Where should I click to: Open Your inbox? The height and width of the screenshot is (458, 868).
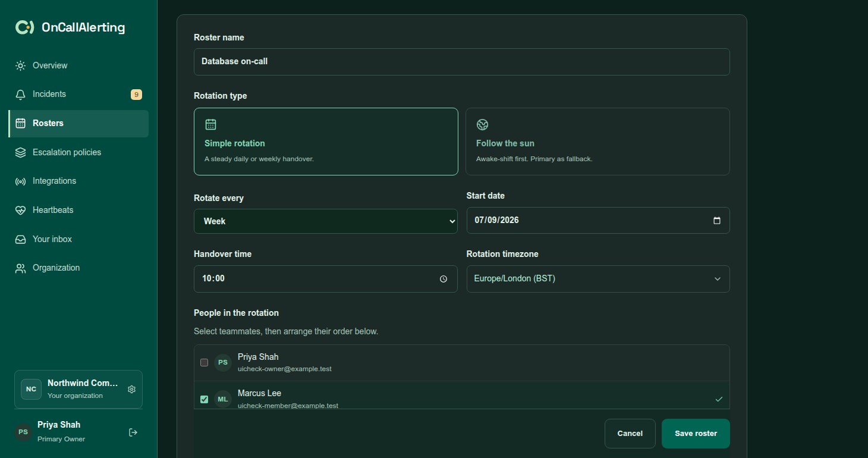[x=78, y=239]
